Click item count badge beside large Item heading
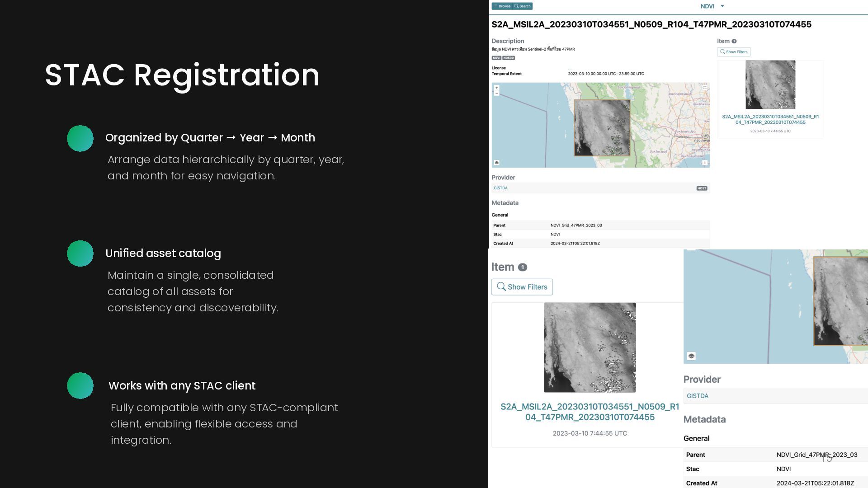The width and height of the screenshot is (868, 488). (x=522, y=267)
